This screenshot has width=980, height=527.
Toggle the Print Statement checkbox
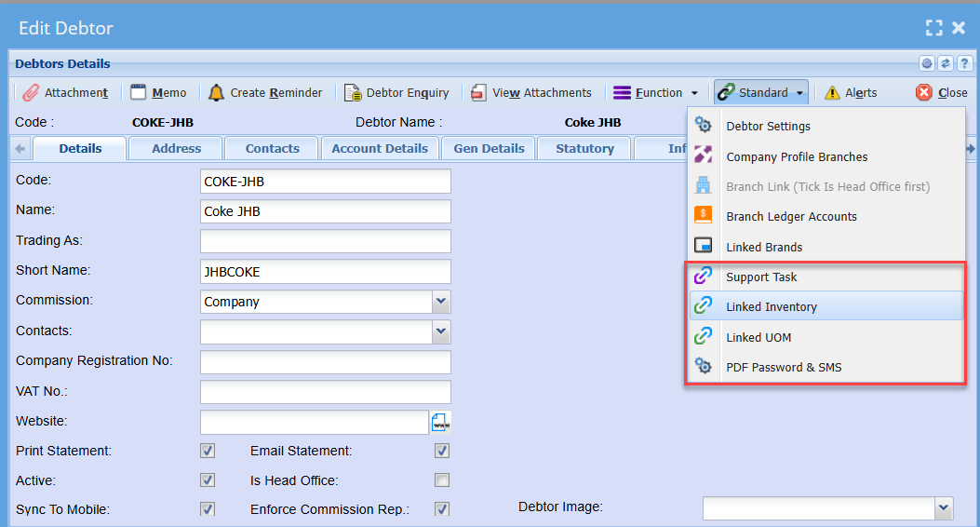pyautogui.click(x=208, y=451)
